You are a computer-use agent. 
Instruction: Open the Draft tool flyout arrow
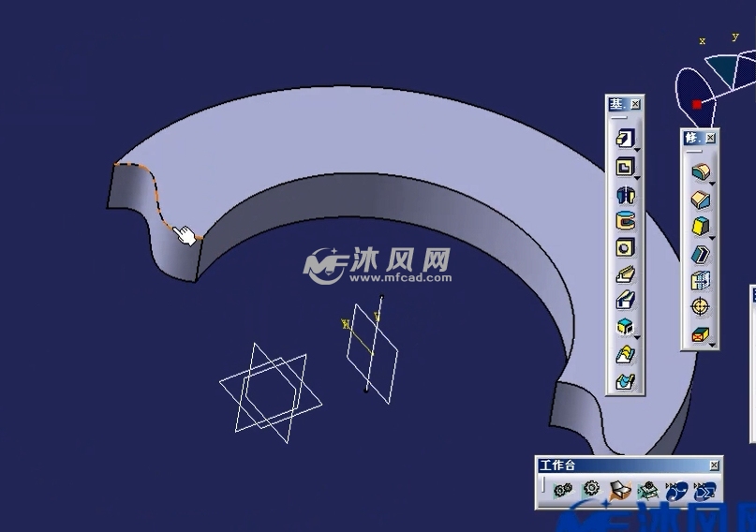coord(713,237)
